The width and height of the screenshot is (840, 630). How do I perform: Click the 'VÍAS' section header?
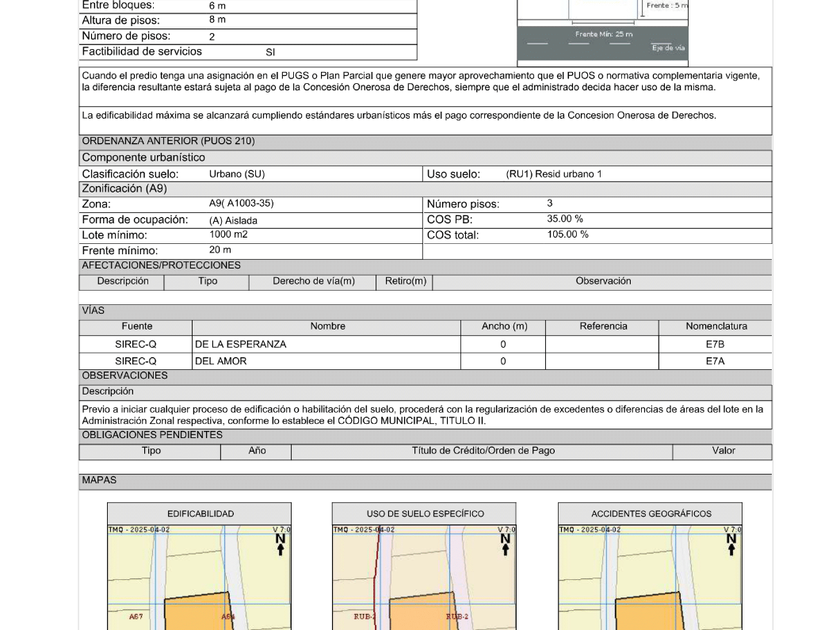(x=93, y=311)
